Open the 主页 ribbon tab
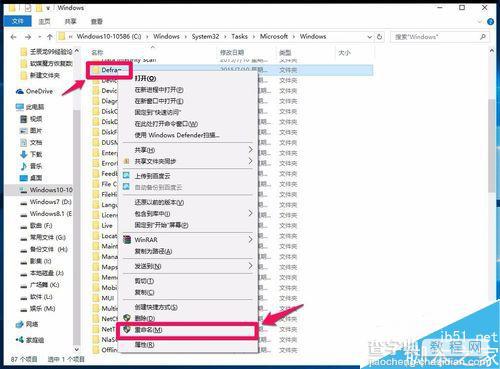The height and width of the screenshot is (369, 500). (44, 21)
